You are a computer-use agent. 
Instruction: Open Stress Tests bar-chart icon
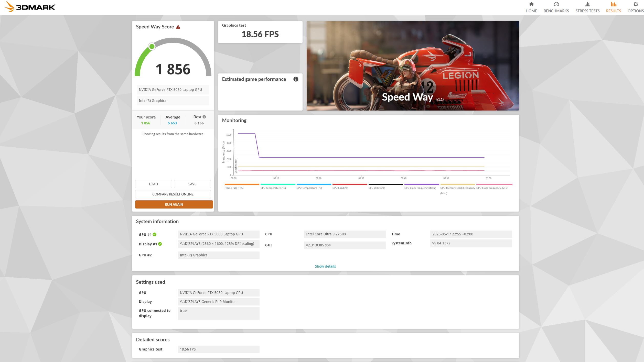tap(587, 4)
